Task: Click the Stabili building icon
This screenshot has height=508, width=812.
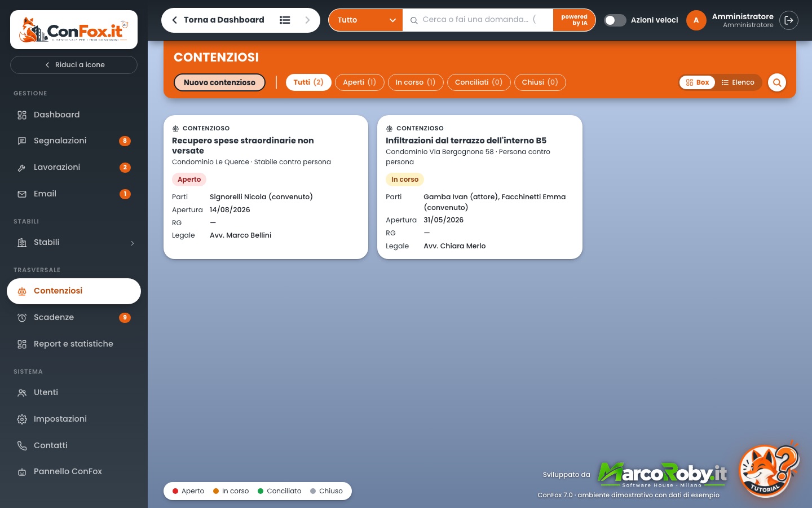Action: pyautogui.click(x=22, y=243)
